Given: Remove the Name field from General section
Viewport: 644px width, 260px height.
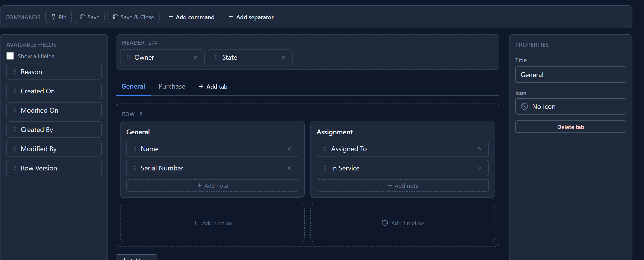Looking at the screenshot, I should (x=289, y=149).
